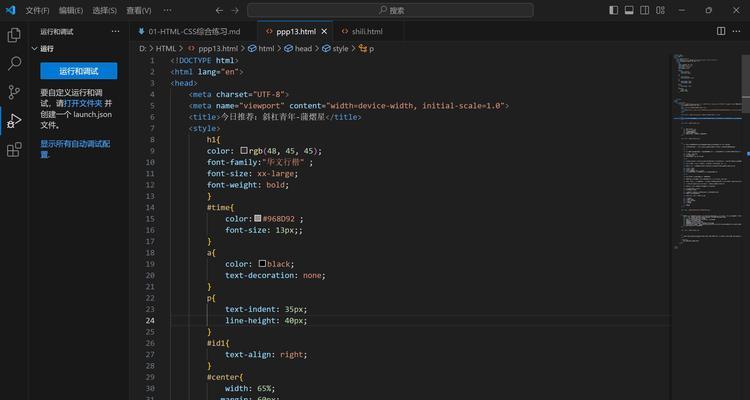Click the VS Code logo icon
Screen dimensions: 750x400
pos(11,10)
